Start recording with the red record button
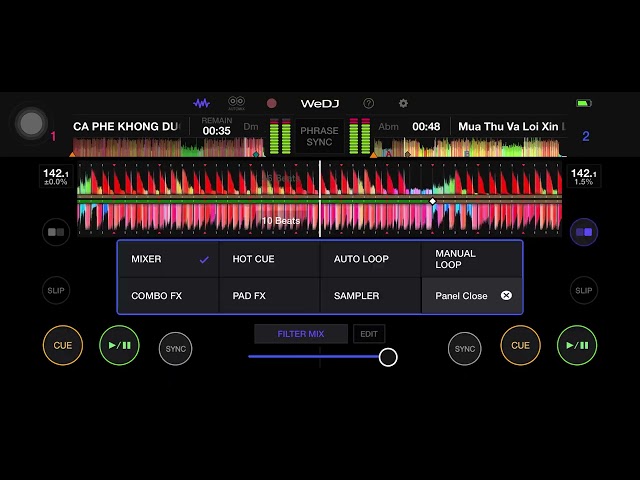 (271, 103)
